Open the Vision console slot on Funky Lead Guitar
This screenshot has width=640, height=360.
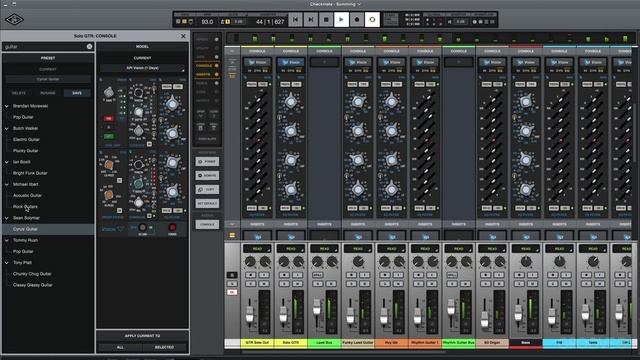point(358,62)
